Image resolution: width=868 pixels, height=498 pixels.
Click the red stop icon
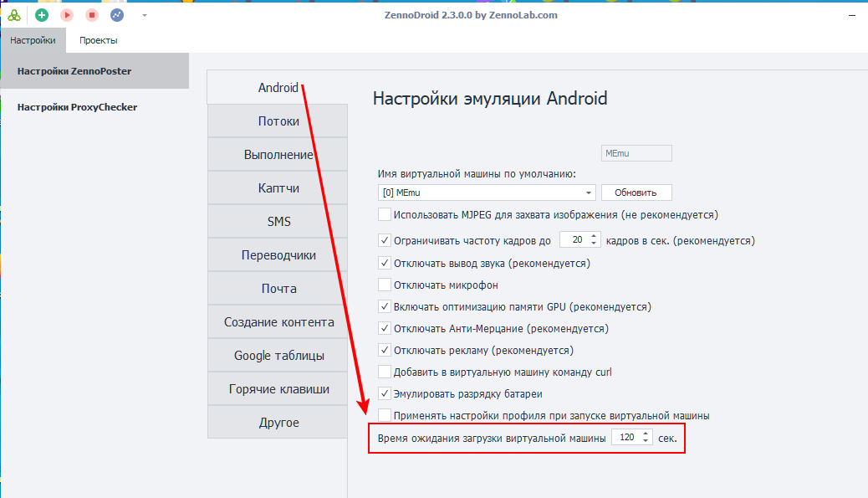point(92,16)
